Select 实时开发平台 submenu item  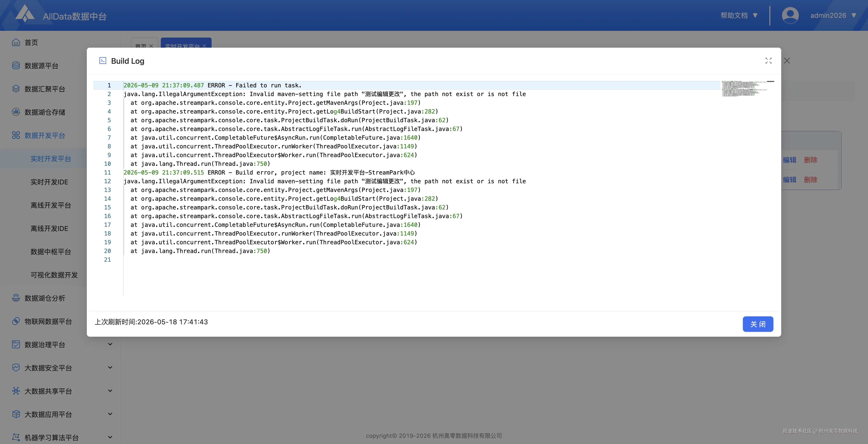coord(51,159)
